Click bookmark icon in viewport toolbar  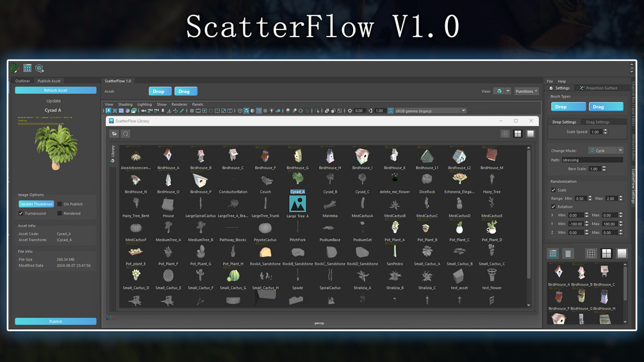click(163, 110)
